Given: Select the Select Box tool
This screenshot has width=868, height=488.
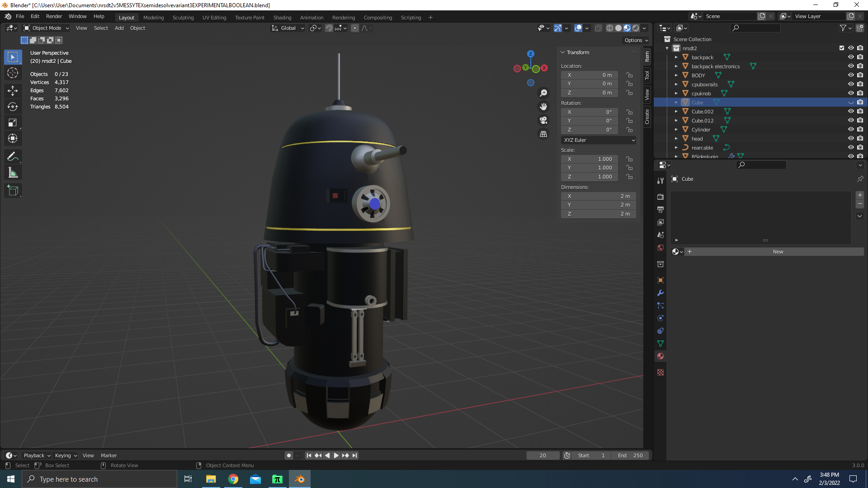Looking at the screenshot, I should (13, 57).
